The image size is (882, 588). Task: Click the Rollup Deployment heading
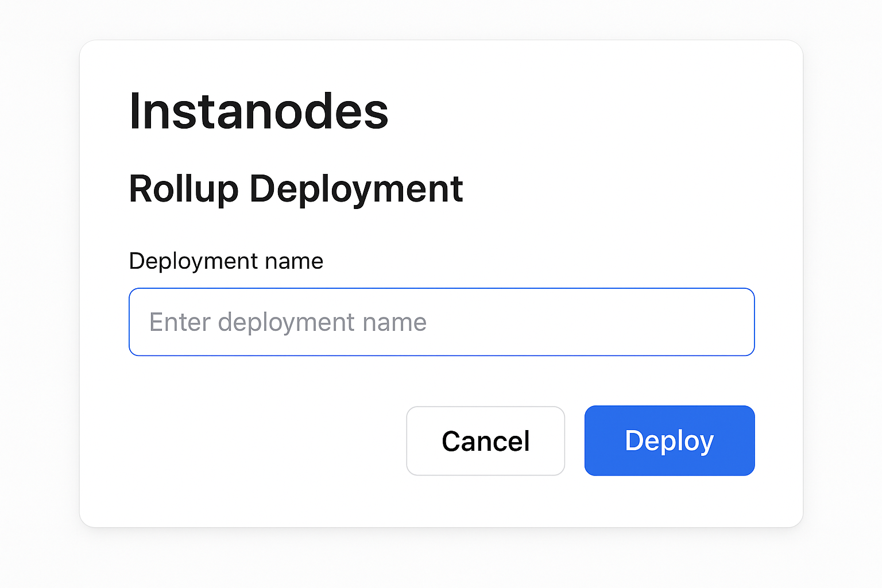[x=296, y=189]
